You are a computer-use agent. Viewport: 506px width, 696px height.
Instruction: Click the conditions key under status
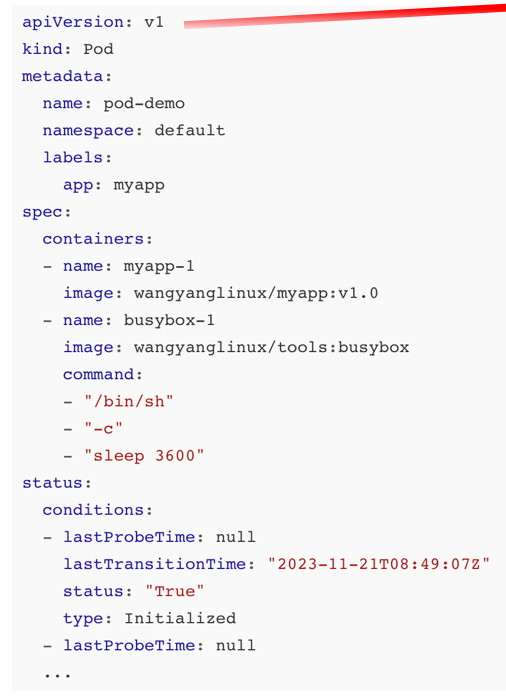pyautogui.click(x=94, y=510)
